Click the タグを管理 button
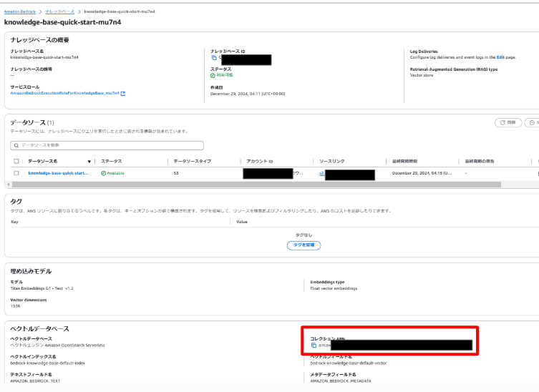 point(304,245)
